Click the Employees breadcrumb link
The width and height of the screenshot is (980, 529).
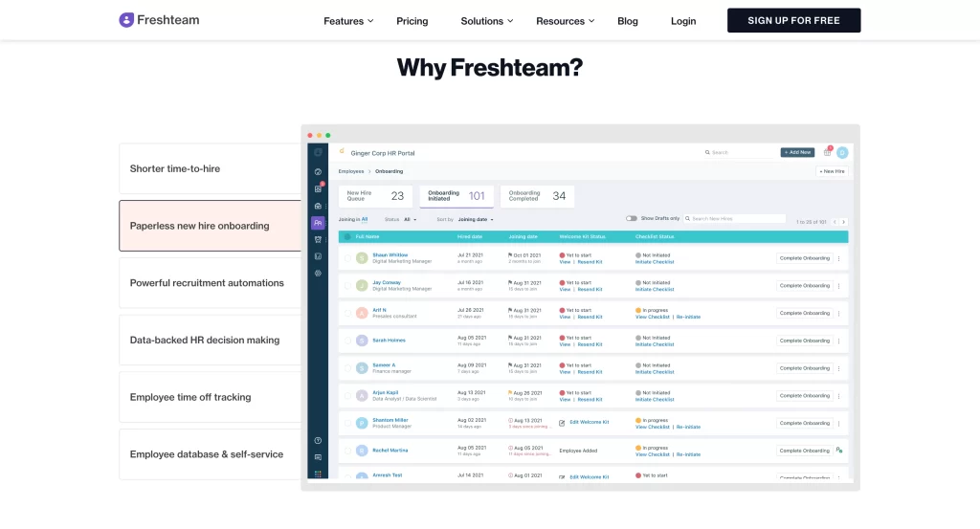click(x=350, y=171)
